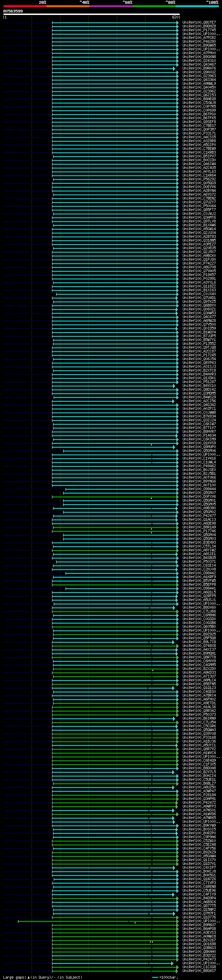
Task: Click the cyan ~100% identity legend bar
Action: [x=197, y=6]
